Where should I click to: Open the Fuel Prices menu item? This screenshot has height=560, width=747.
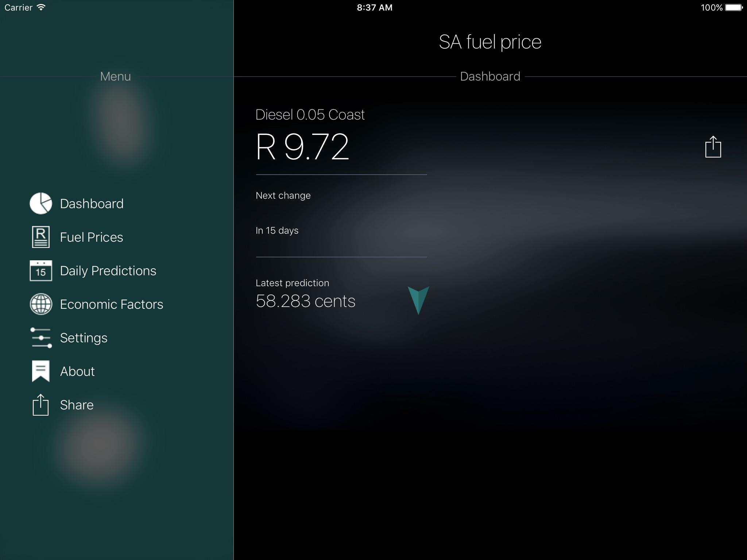92,237
